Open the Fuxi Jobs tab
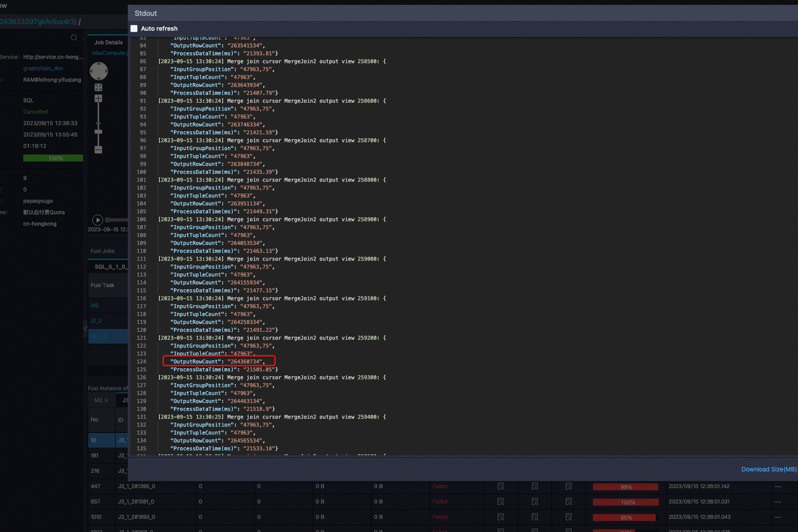Screen dimensions: 798x532 coord(102,251)
